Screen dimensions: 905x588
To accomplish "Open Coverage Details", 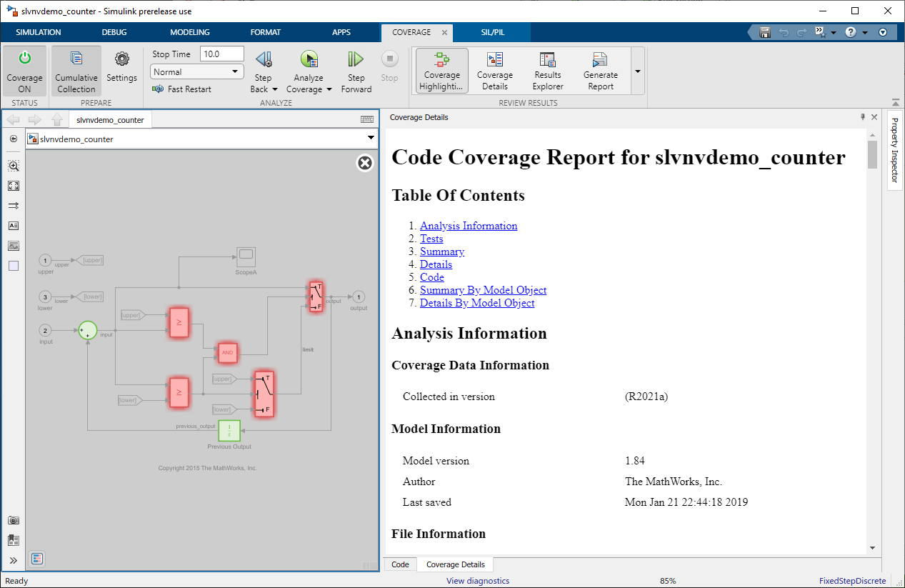I will 495,71.
